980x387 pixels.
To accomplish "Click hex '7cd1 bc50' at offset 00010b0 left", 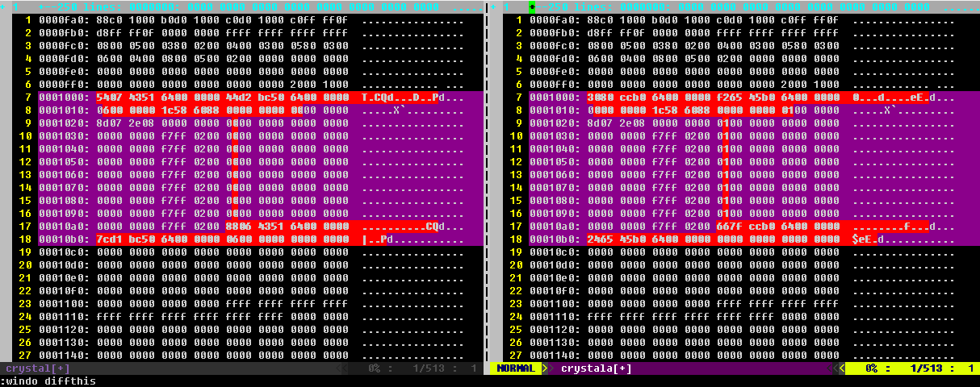I will pyautogui.click(x=125, y=239).
